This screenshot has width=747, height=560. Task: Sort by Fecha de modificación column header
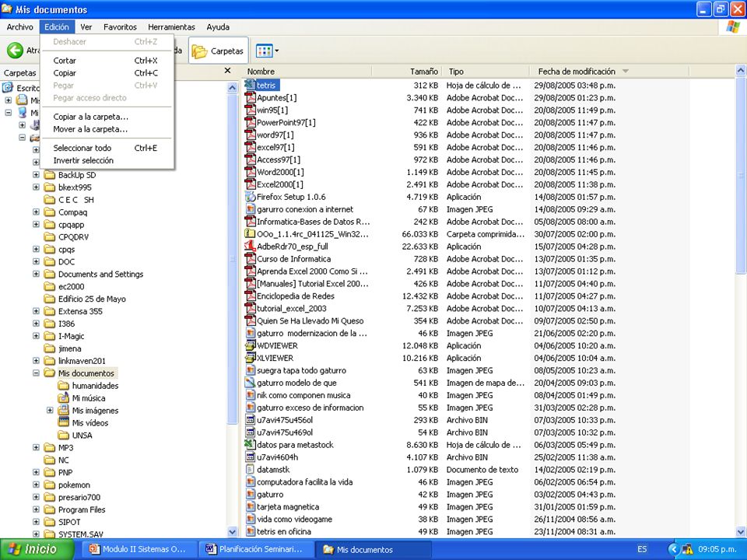tap(609, 72)
